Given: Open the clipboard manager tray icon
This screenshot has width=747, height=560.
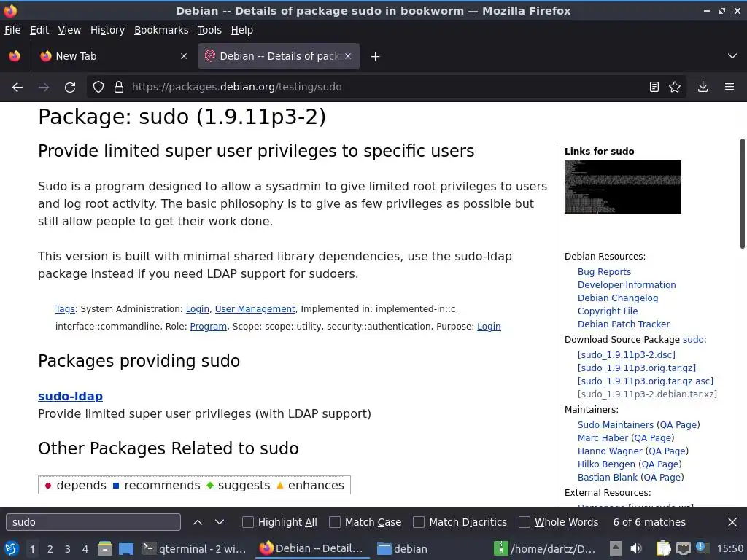Looking at the screenshot, I should [x=663, y=549].
